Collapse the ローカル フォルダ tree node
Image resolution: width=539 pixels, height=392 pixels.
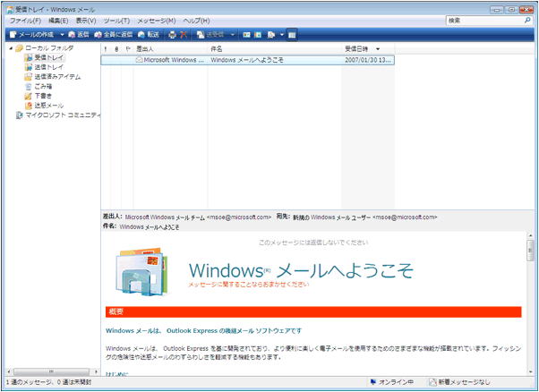[11, 48]
